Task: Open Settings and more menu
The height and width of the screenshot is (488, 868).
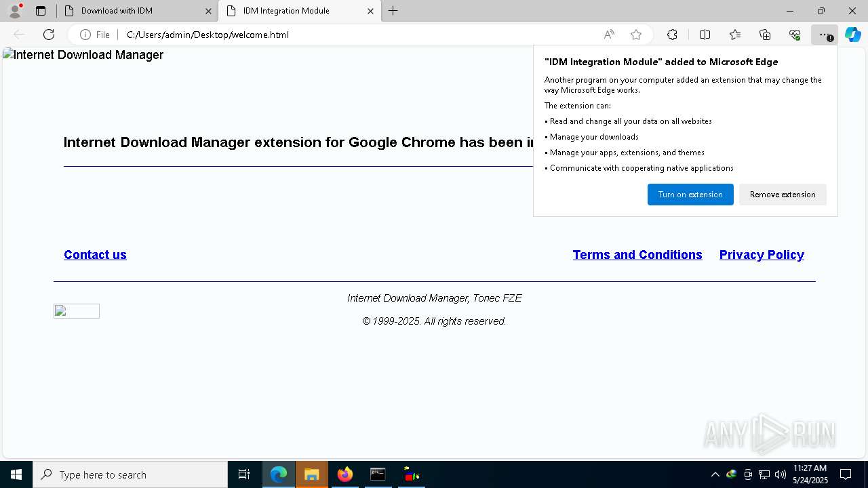Action: [824, 35]
